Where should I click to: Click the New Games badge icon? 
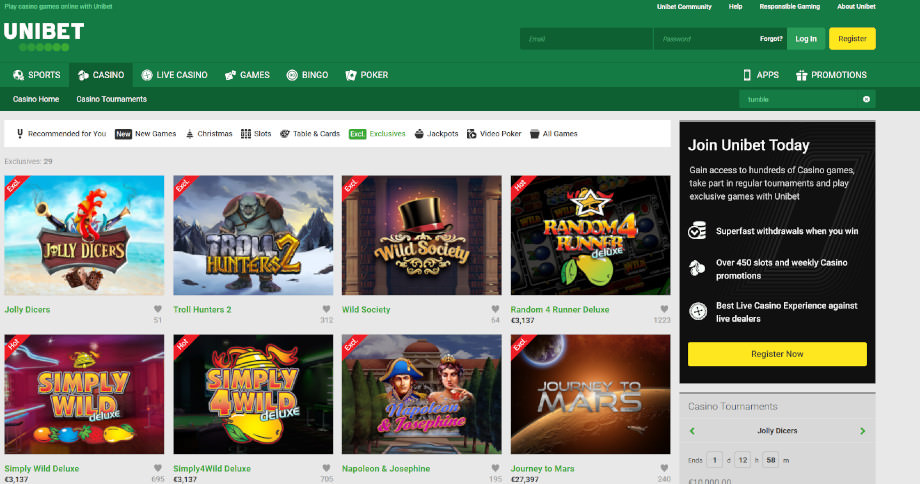[123, 134]
